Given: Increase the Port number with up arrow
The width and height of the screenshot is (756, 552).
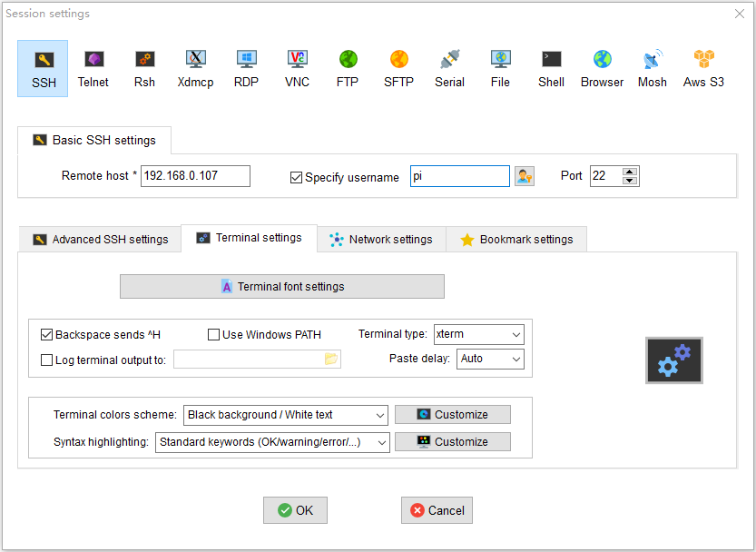Looking at the screenshot, I should pyautogui.click(x=630, y=172).
